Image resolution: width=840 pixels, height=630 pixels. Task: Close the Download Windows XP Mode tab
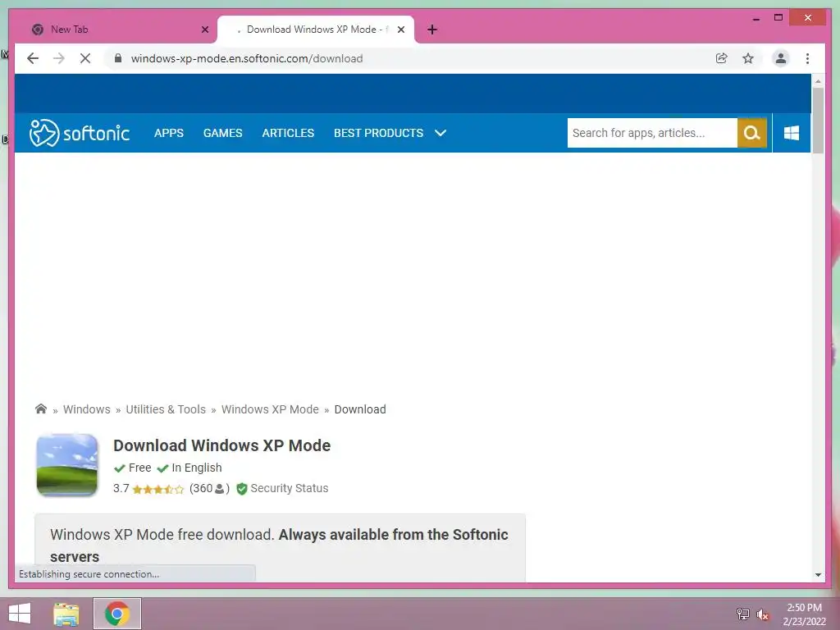tap(400, 30)
